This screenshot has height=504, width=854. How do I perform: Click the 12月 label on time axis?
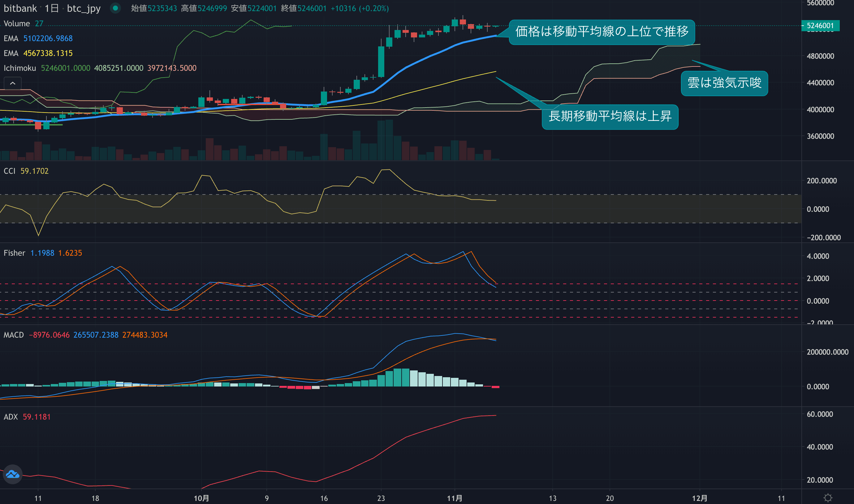[700, 498]
